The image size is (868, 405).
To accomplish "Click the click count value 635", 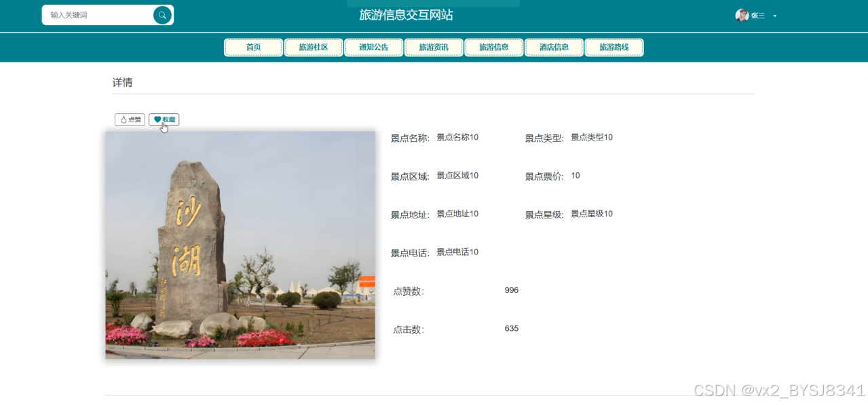I will click(x=511, y=328).
